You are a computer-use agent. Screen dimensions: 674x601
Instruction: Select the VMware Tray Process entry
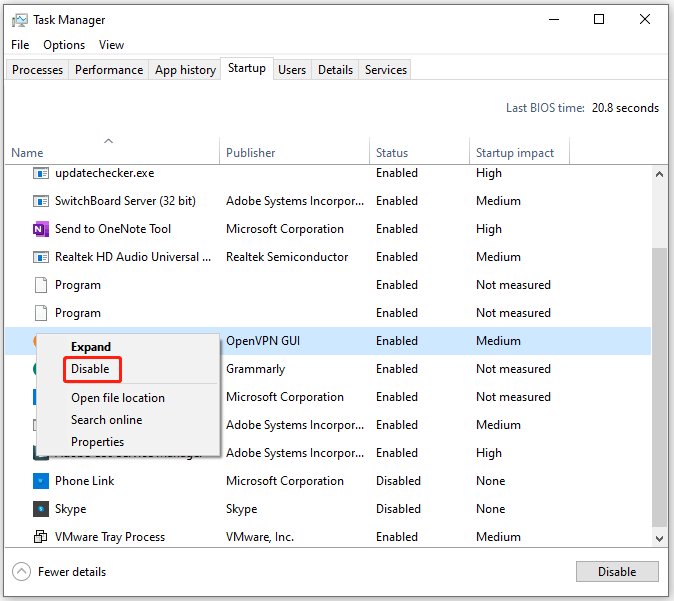coord(110,537)
